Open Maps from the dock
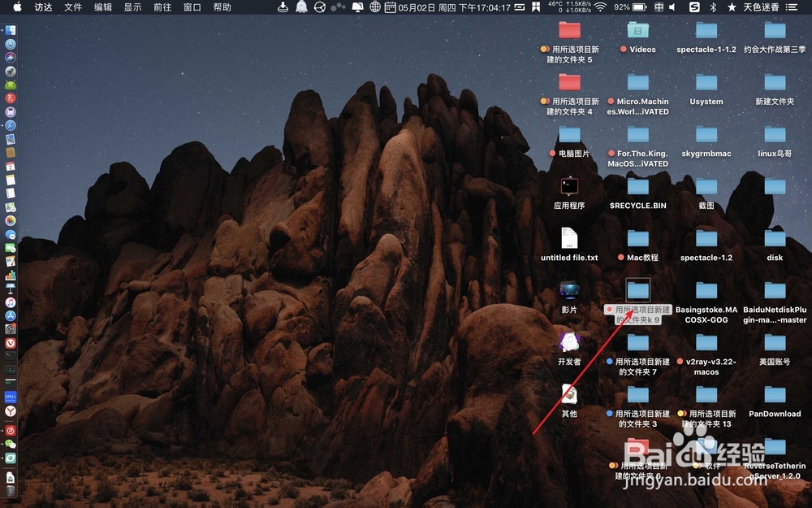The width and height of the screenshot is (812, 508). 11,207
